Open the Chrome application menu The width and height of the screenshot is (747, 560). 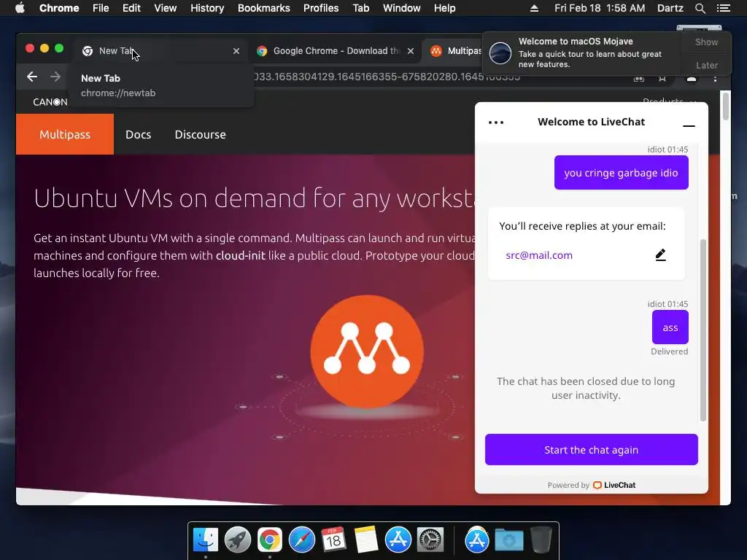pyautogui.click(x=59, y=8)
